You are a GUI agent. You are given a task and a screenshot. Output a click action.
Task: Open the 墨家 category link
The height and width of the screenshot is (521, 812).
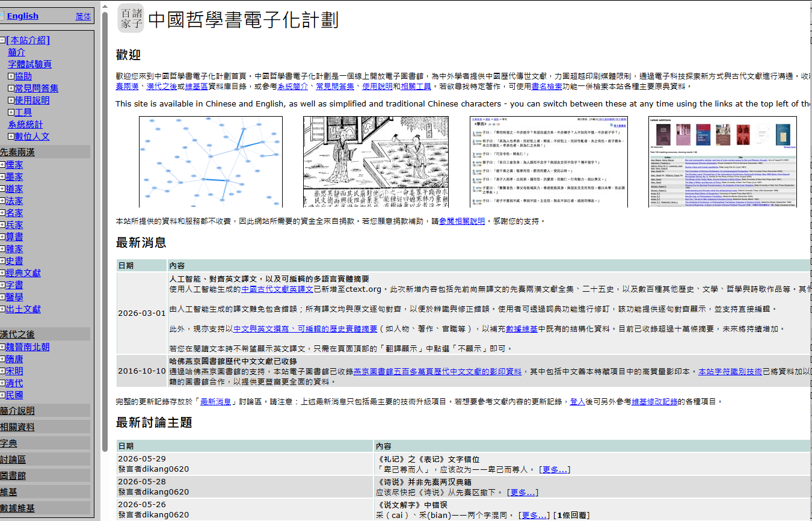point(14,177)
